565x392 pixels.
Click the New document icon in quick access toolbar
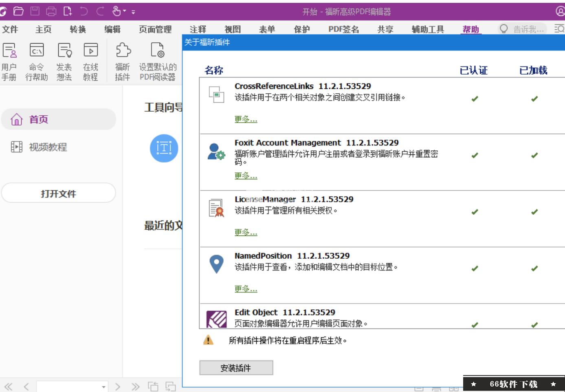click(x=68, y=11)
